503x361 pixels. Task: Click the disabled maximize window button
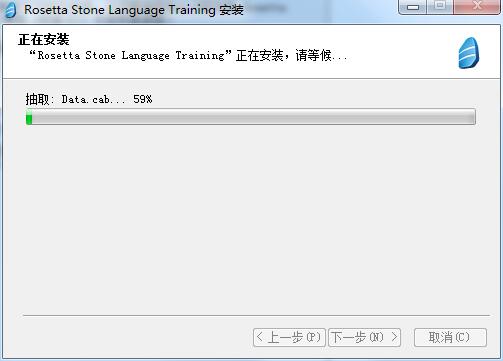(440, 6)
